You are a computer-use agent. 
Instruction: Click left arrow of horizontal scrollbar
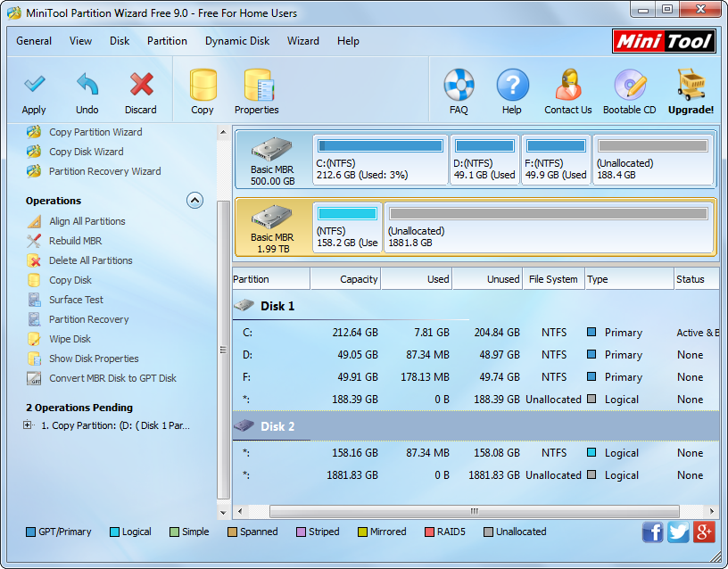(x=240, y=511)
